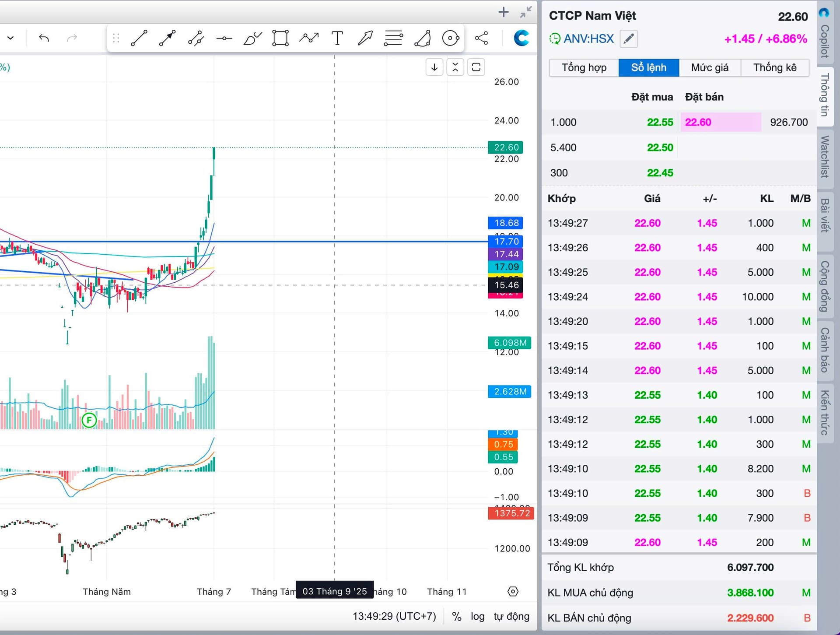This screenshot has height=635, width=840.
Task: Select the arrow line tool
Action: click(x=167, y=38)
